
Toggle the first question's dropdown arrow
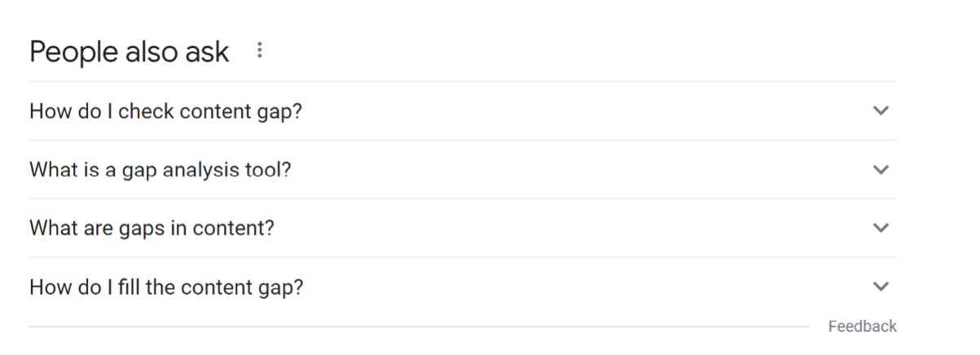click(880, 111)
